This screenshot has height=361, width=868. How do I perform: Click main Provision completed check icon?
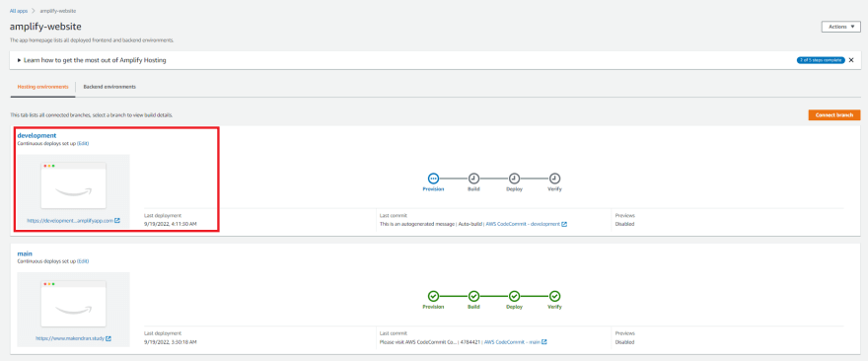433,296
